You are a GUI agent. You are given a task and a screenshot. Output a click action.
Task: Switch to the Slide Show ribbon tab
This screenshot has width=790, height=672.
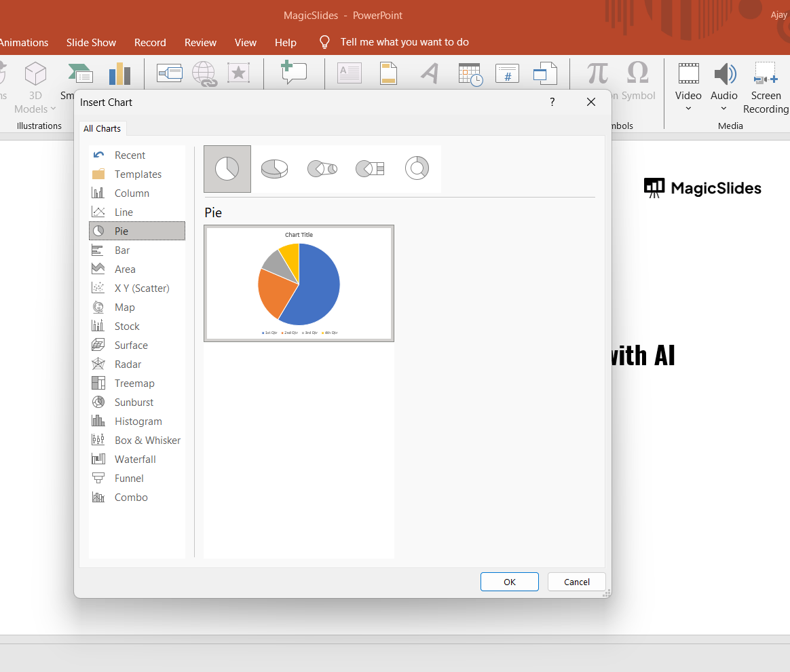pos(91,42)
